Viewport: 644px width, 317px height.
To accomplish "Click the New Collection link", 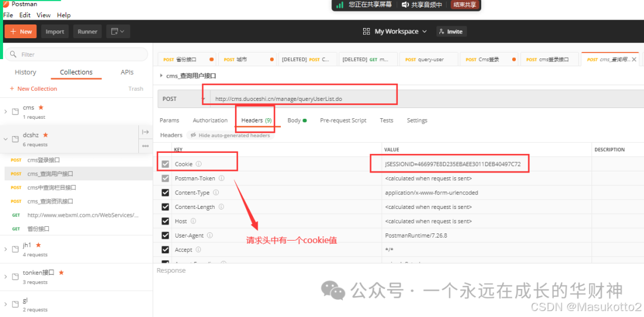I will coord(33,89).
